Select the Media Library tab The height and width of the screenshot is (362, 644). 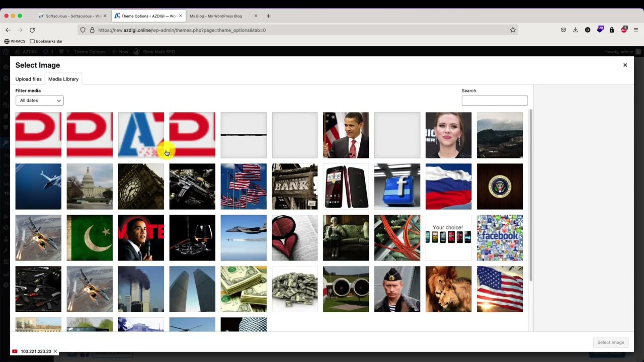63,79
